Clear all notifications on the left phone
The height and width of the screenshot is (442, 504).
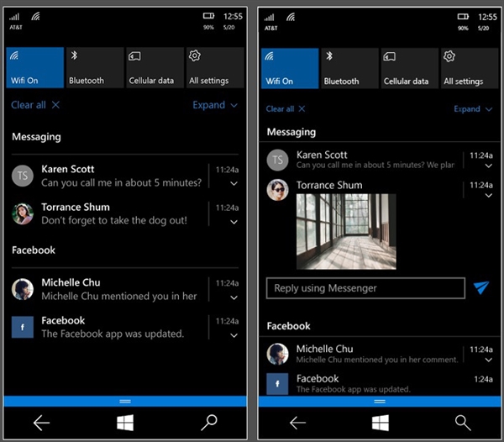pos(35,105)
